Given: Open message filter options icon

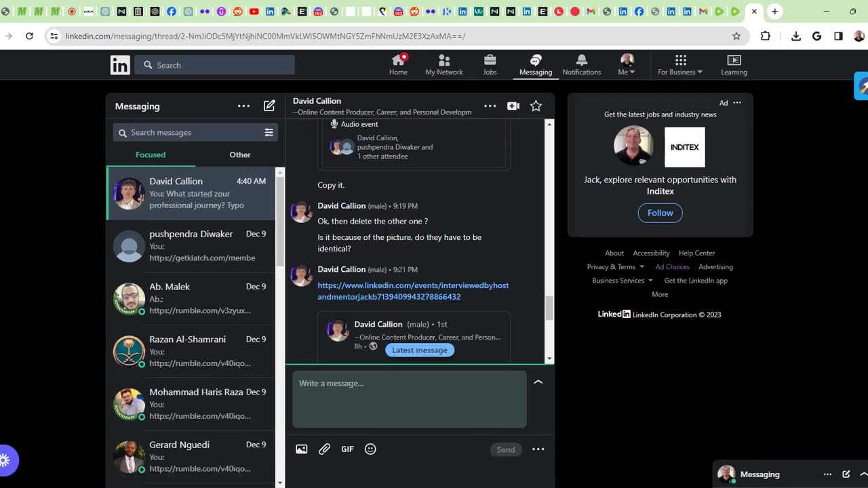Looking at the screenshot, I should coord(269,132).
